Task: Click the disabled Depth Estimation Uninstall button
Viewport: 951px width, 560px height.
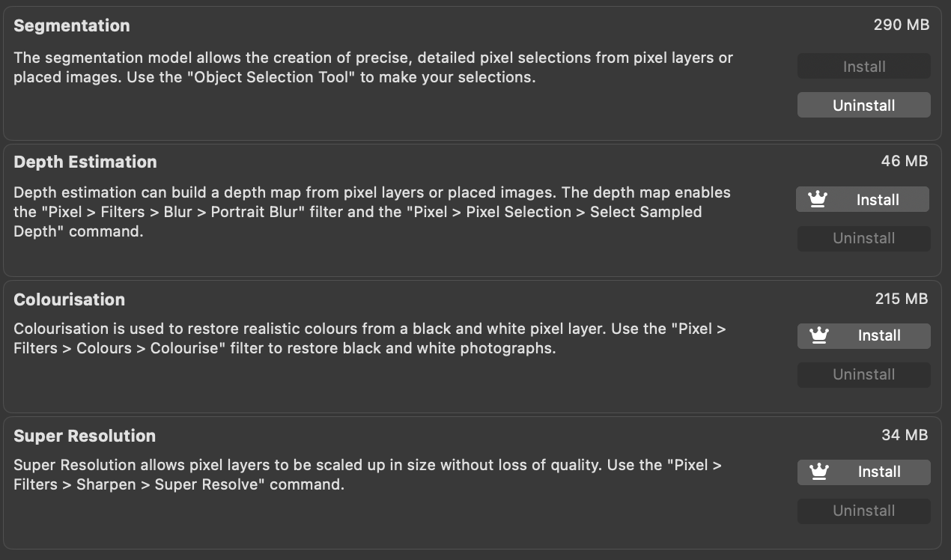Action: pyautogui.click(x=863, y=239)
